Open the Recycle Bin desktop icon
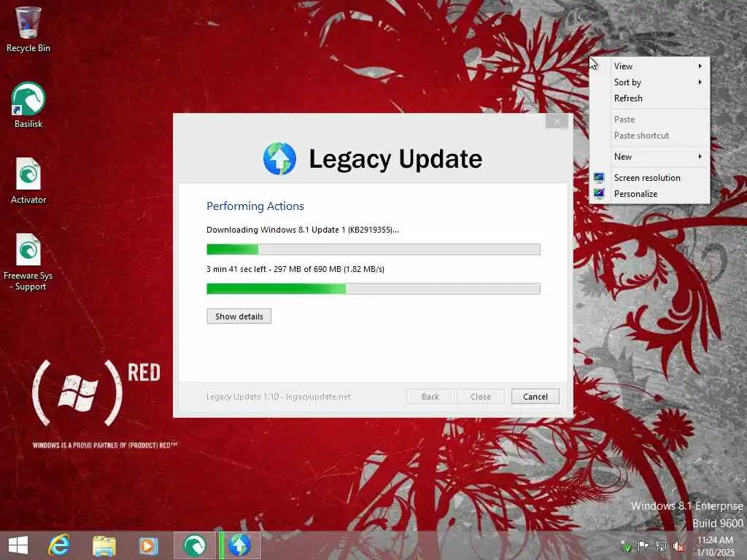The height and width of the screenshot is (560, 747). tap(28, 29)
